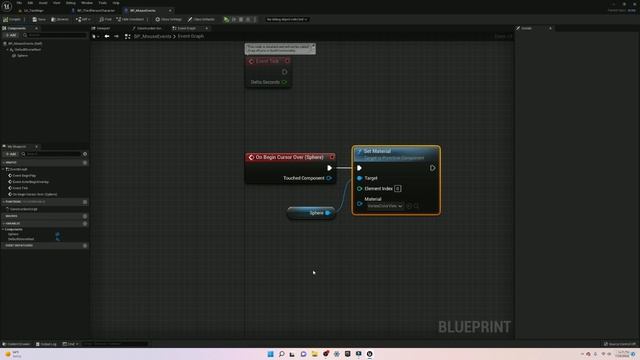Click the Find button in the toolbar

pos(105,19)
